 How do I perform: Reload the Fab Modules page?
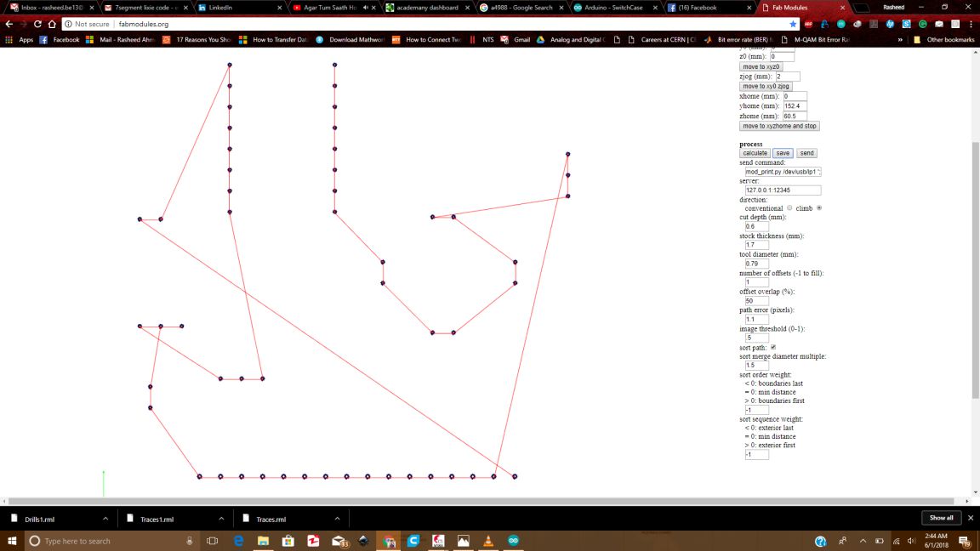pos(37,24)
